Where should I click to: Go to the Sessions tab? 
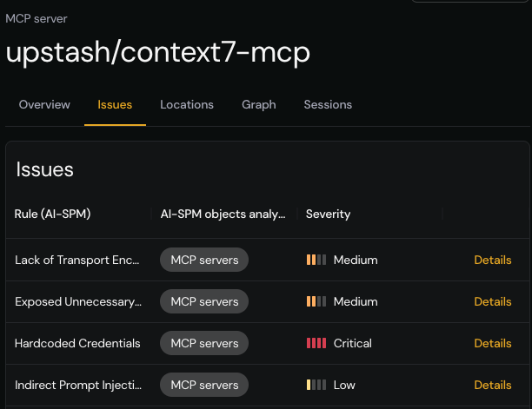coord(328,105)
